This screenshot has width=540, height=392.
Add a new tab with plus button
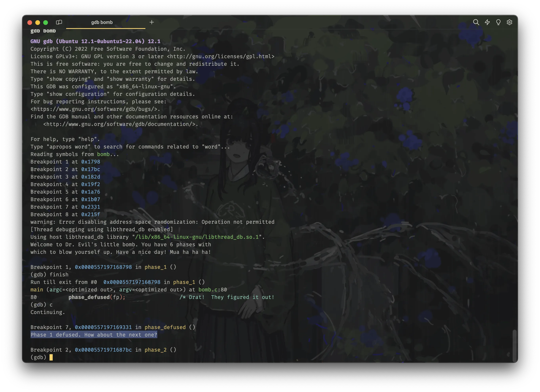152,22
